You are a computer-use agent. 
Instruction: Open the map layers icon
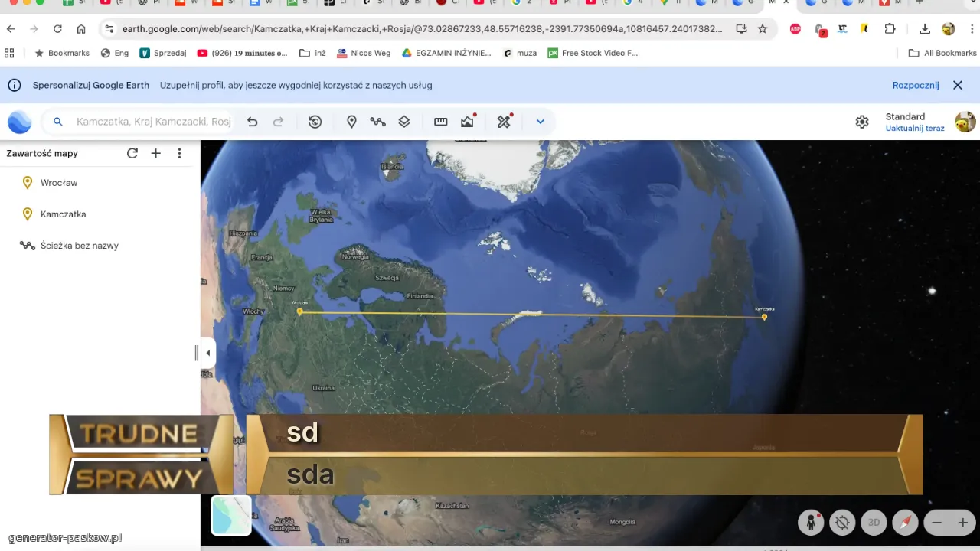pyautogui.click(x=404, y=122)
